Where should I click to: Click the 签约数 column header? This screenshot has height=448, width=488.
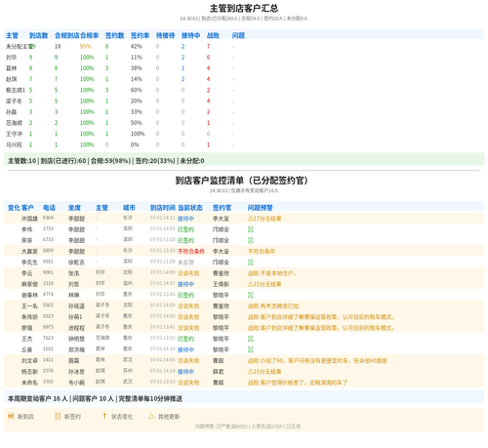coord(115,35)
